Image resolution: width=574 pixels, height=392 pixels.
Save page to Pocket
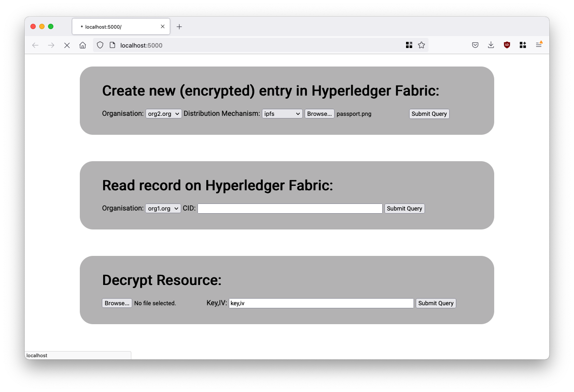(475, 45)
